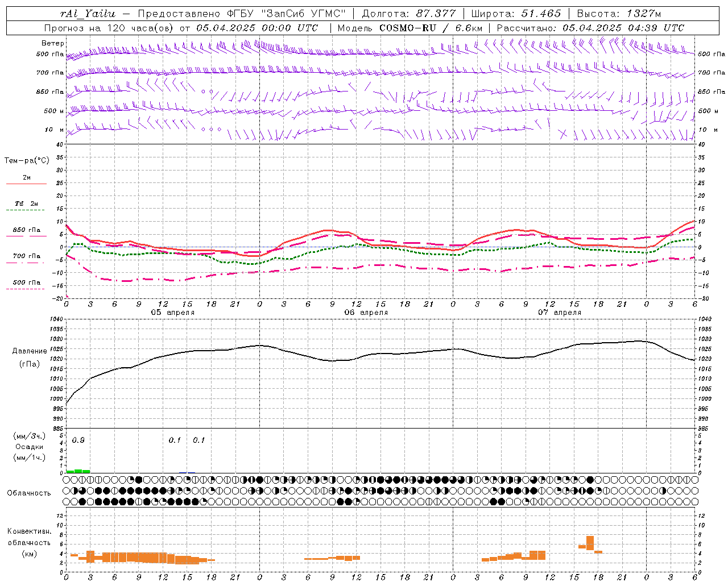This screenshot has height=582, width=728.
Task: Click the 'Конвективн.' convective cloud label
Action: coord(29,531)
